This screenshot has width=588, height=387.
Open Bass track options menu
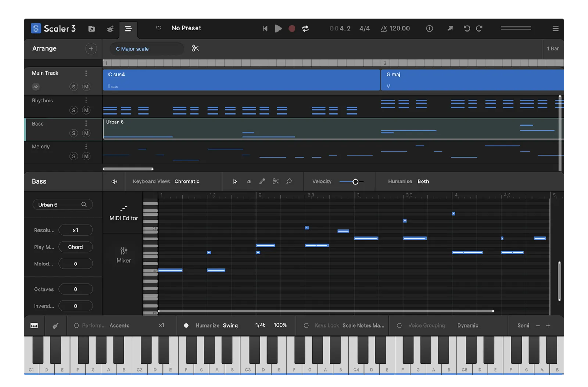[x=86, y=123]
